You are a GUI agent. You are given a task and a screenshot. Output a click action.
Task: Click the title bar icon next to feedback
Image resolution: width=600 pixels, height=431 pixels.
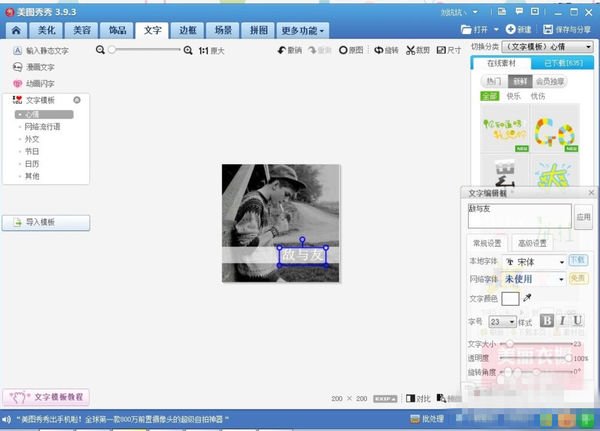pyautogui.click(x=535, y=11)
